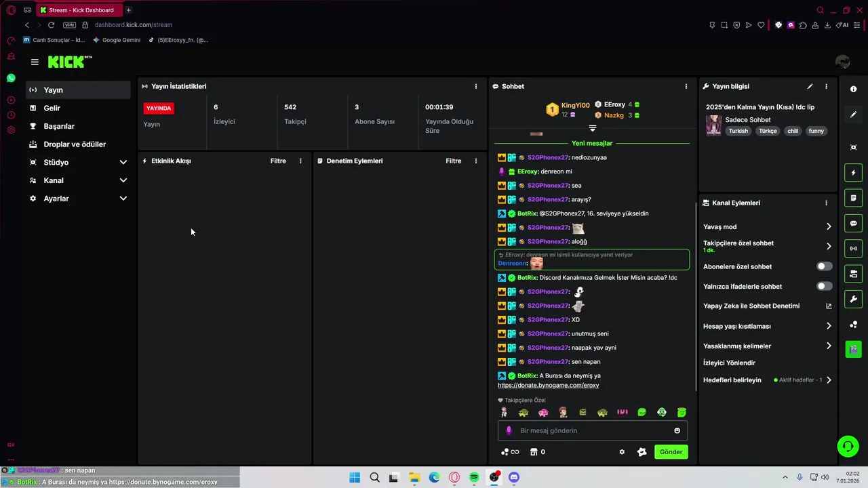This screenshot has height=488, width=868.
Task: Select the pink "IVI" emote
Action: [x=622, y=412]
